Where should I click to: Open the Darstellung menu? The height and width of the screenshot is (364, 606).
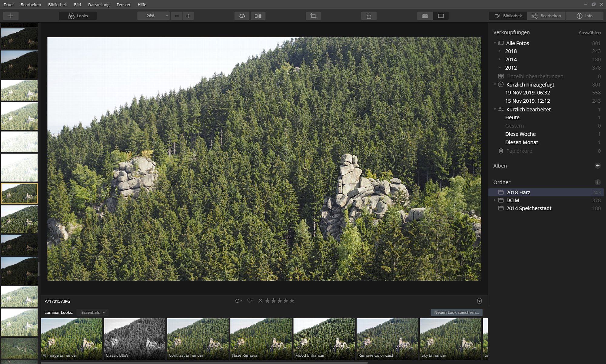98,5
